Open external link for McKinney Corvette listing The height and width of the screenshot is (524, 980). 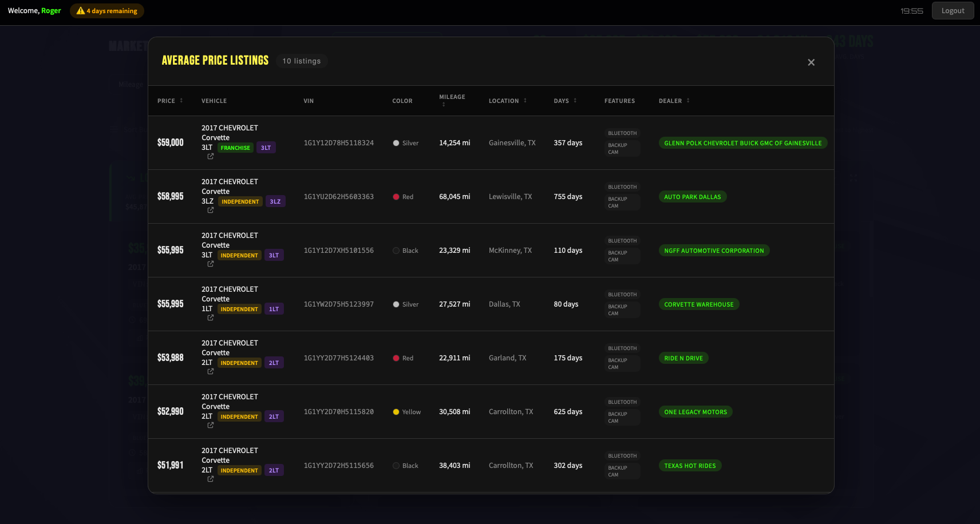click(211, 264)
